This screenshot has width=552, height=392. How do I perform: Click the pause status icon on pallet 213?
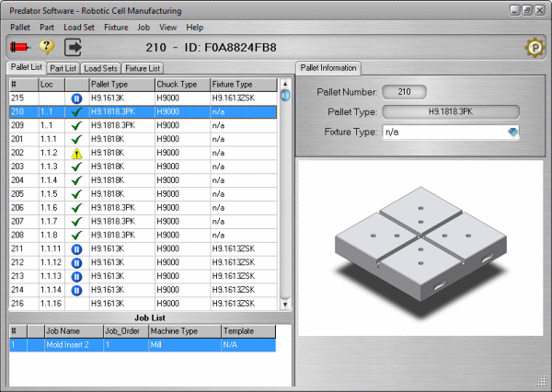(76, 276)
